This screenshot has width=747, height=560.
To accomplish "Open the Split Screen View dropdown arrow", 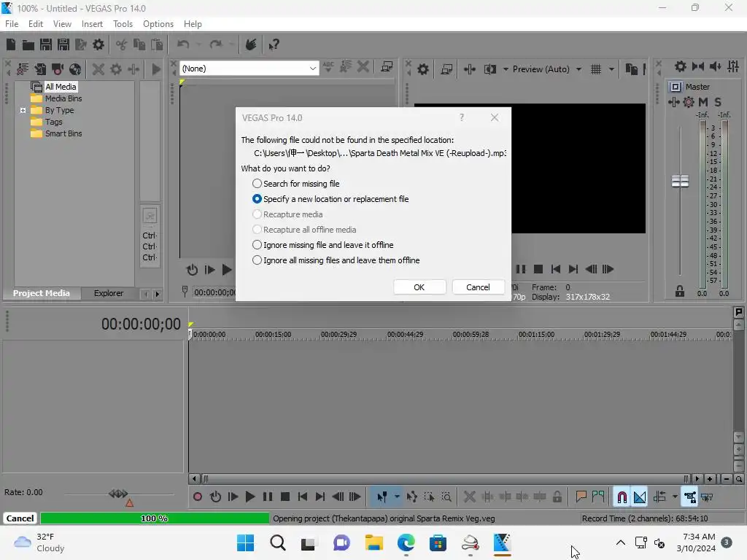I will [506, 69].
